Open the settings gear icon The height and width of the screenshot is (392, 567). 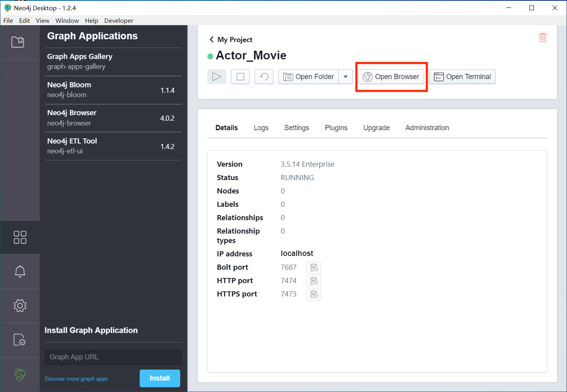tap(20, 306)
